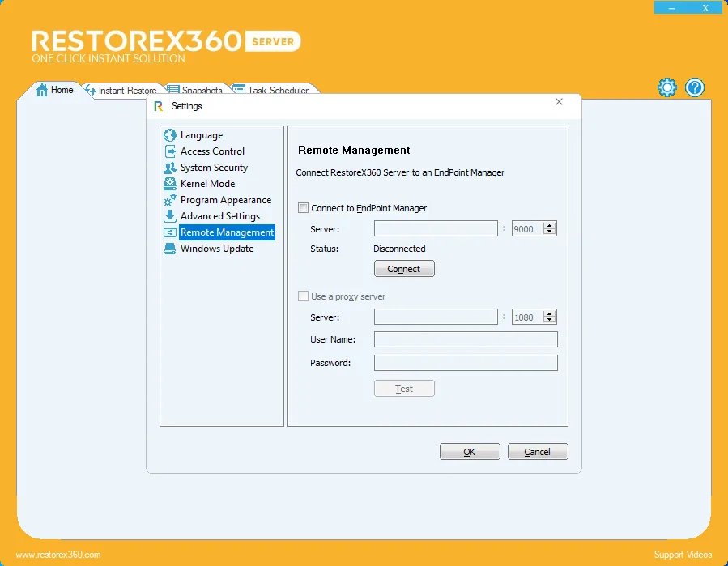
Task: Select the Language globe icon
Action: pos(170,135)
